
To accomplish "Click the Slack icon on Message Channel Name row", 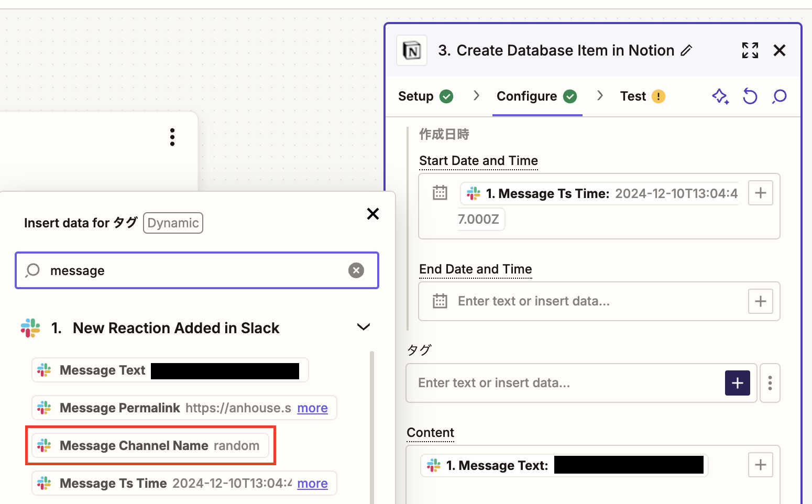I will (x=44, y=446).
